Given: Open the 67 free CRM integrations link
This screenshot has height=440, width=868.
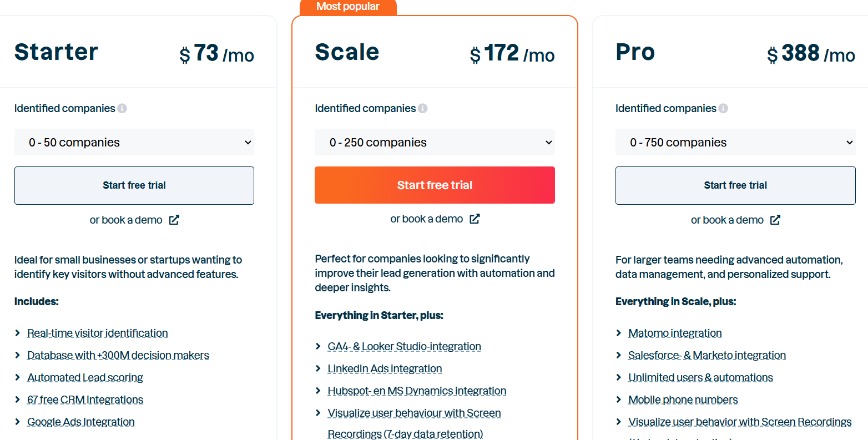Looking at the screenshot, I should (85, 399).
